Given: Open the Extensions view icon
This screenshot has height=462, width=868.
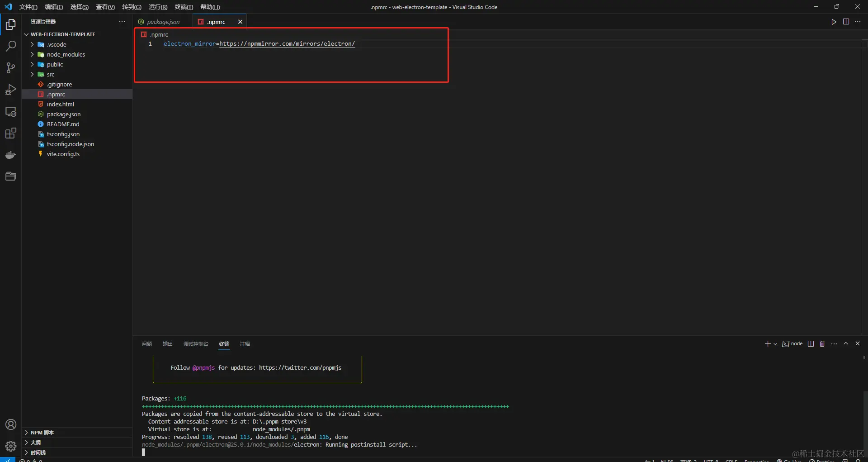Looking at the screenshot, I should click(x=11, y=133).
